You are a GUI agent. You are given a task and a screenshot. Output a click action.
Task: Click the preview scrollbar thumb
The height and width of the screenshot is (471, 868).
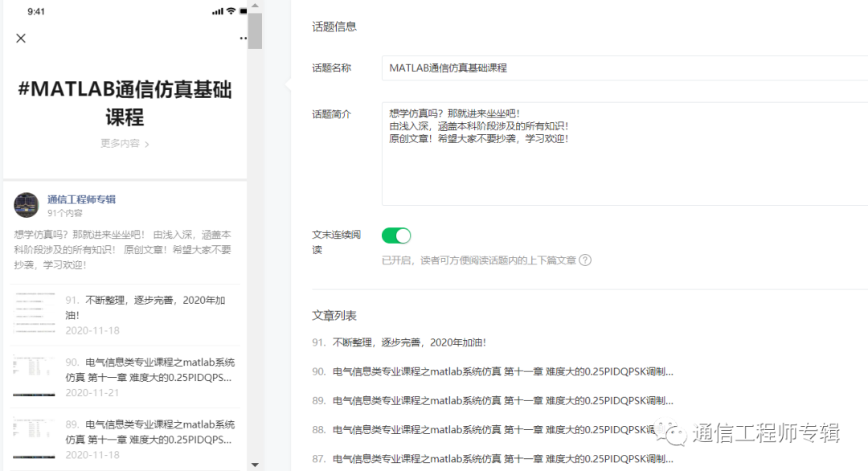pyautogui.click(x=255, y=31)
